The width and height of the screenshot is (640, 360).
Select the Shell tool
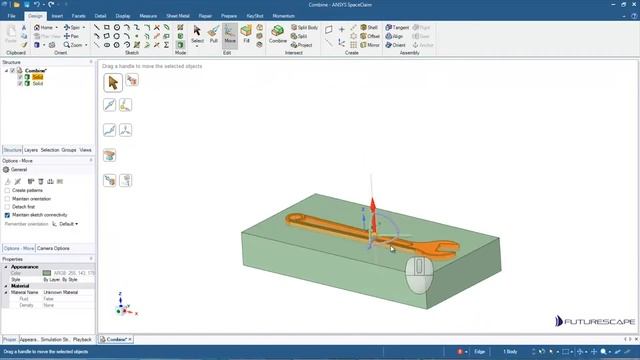point(369,27)
